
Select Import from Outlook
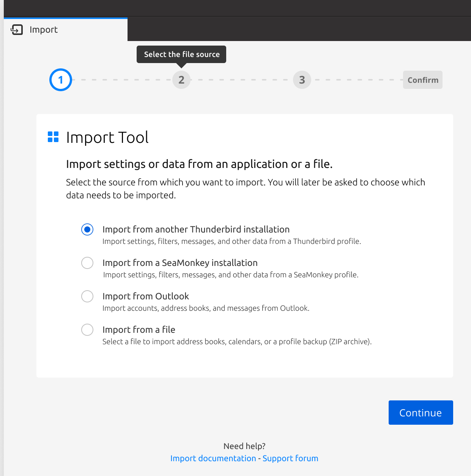click(x=145, y=296)
